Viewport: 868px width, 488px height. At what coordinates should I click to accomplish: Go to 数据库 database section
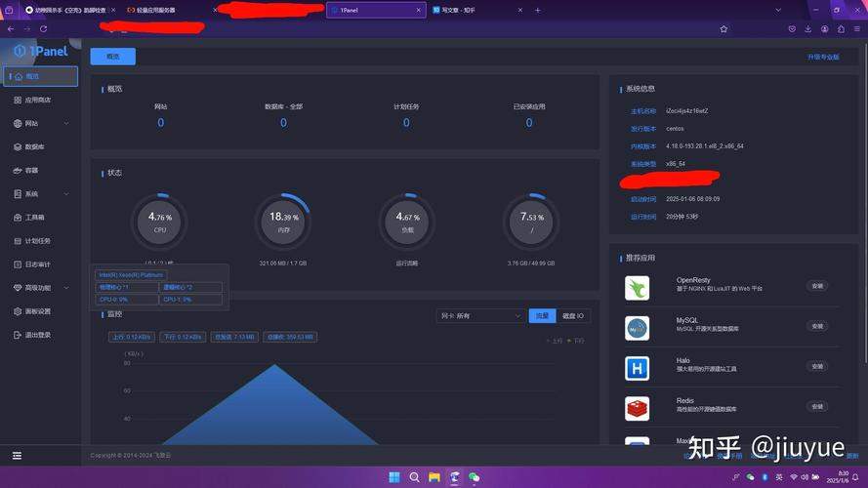click(34, 147)
